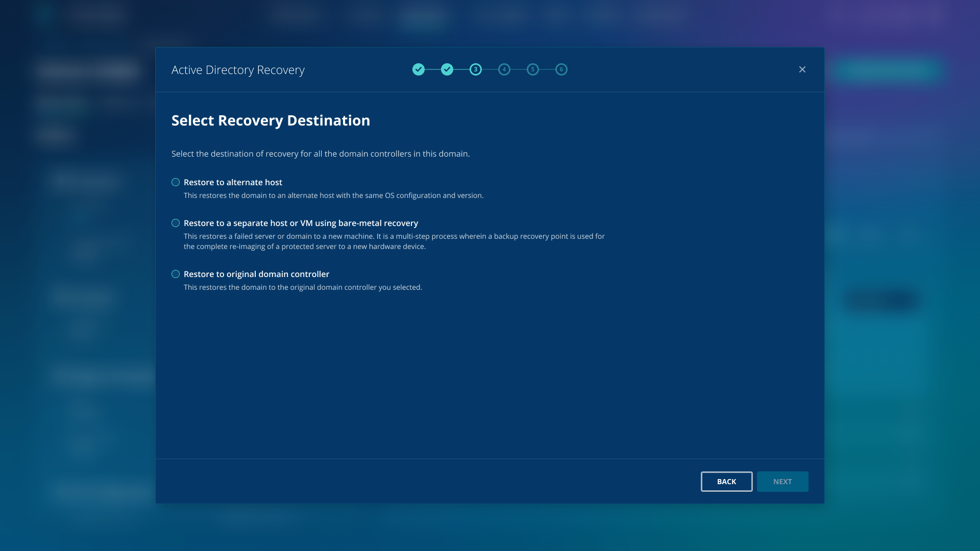The image size is (980, 551).
Task: Click alternate host description about same OS configuration
Action: [x=333, y=195]
